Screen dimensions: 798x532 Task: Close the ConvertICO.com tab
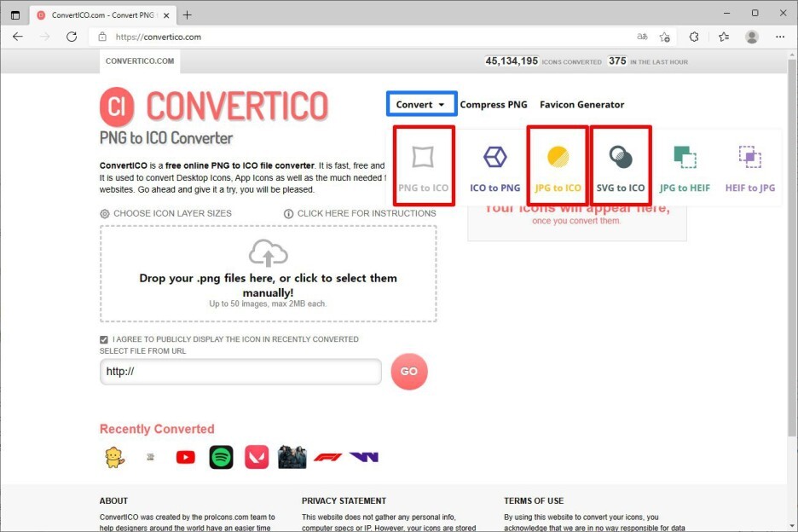click(x=166, y=15)
